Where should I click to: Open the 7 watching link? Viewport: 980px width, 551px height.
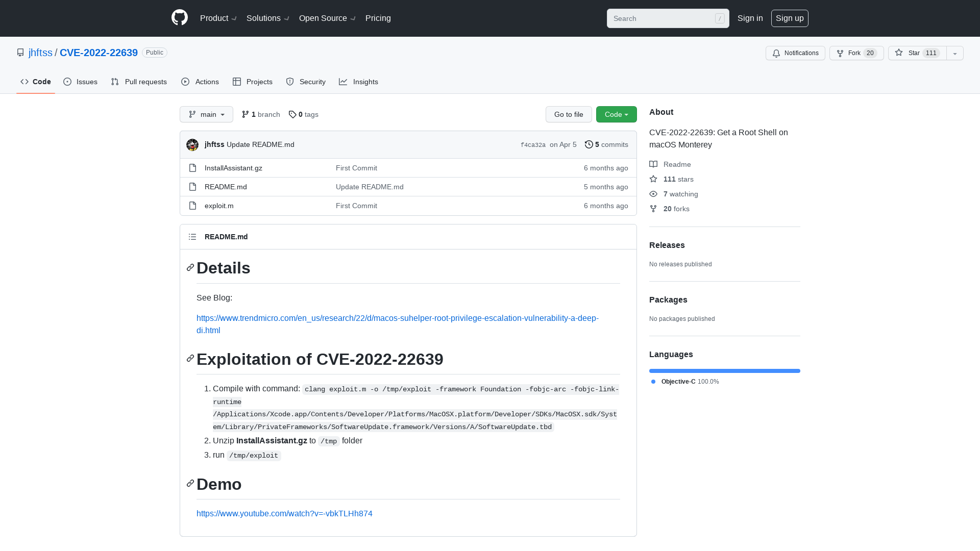point(674,194)
